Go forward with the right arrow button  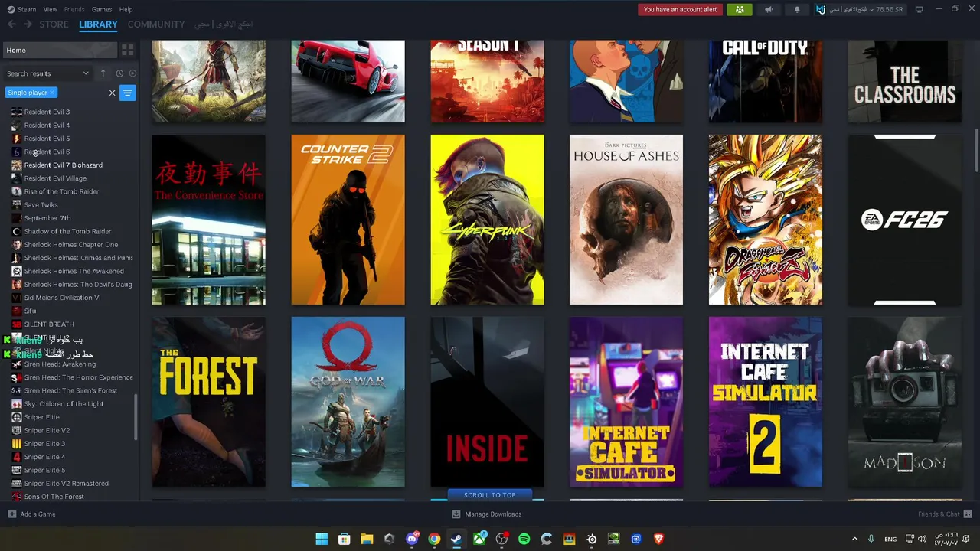point(28,24)
